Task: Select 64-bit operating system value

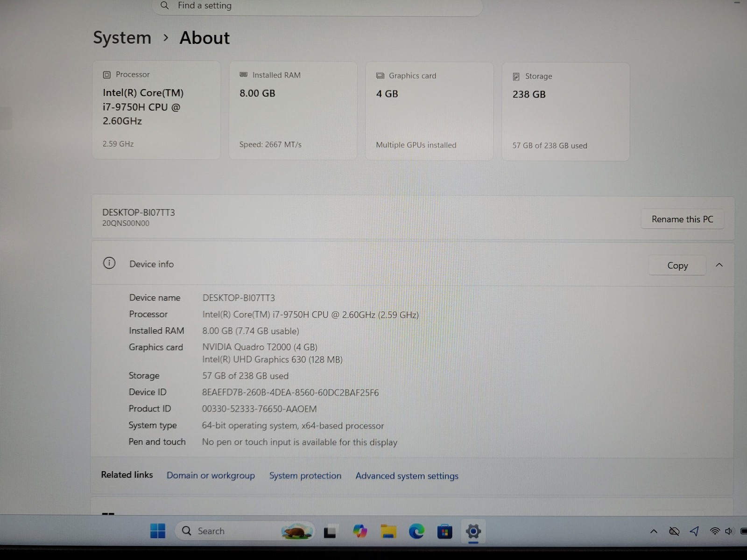Action: (293, 426)
